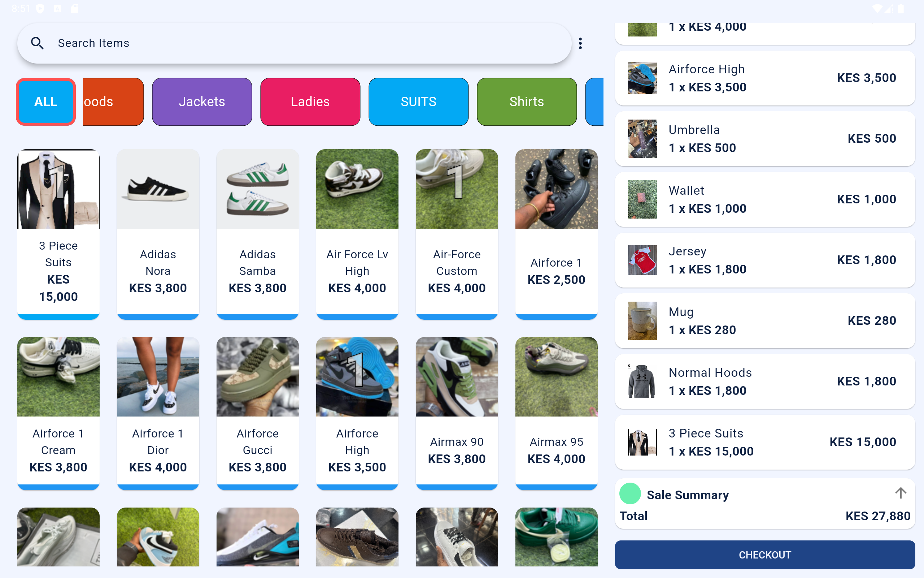Viewport: 924px width, 578px height.
Task: Select the SUITS category tab
Action: click(418, 102)
